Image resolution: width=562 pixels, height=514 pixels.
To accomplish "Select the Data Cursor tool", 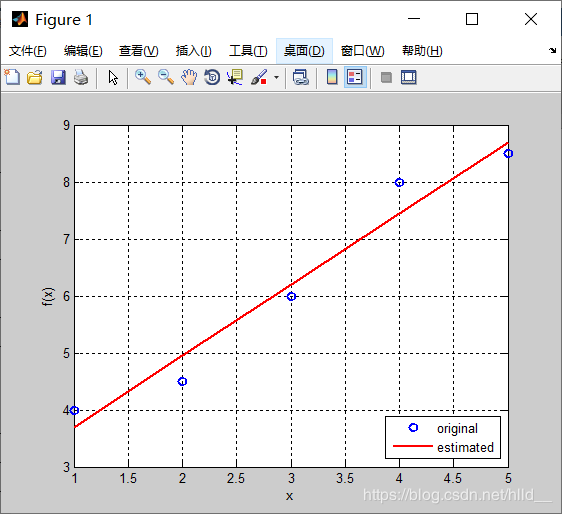I will tap(235, 77).
